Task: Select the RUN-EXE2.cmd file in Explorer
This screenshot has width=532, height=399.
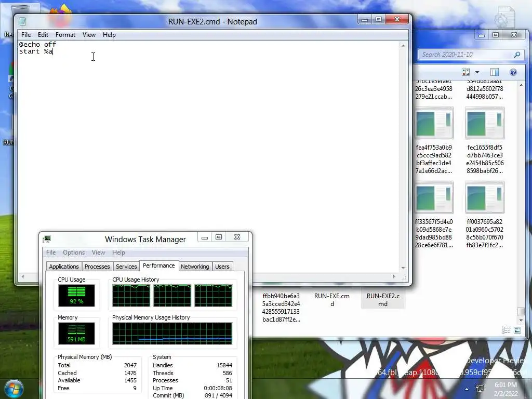Action: coord(383,300)
